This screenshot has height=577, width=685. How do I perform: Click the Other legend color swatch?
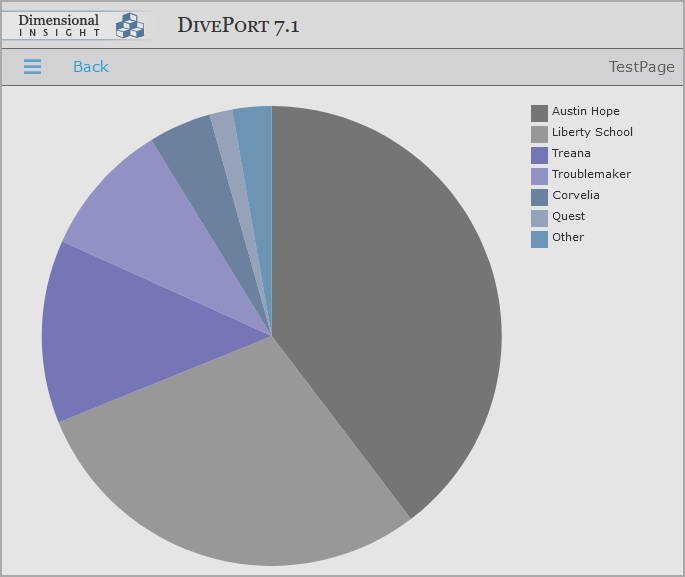539,239
